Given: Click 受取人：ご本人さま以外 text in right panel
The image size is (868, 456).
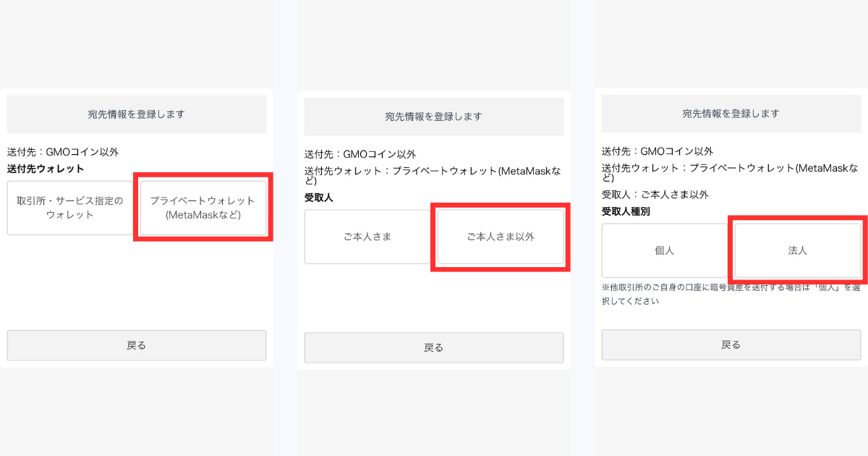Looking at the screenshot, I should pyautogui.click(x=655, y=195).
